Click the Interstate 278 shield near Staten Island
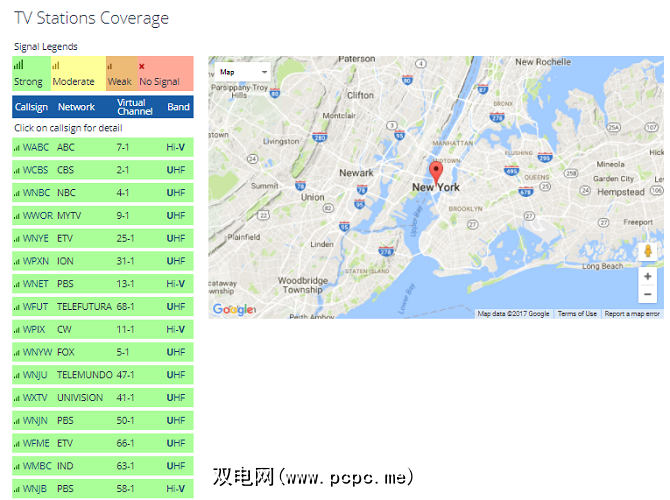The height and width of the screenshot is (500, 670). pyautogui.click(x=386, y=251)
